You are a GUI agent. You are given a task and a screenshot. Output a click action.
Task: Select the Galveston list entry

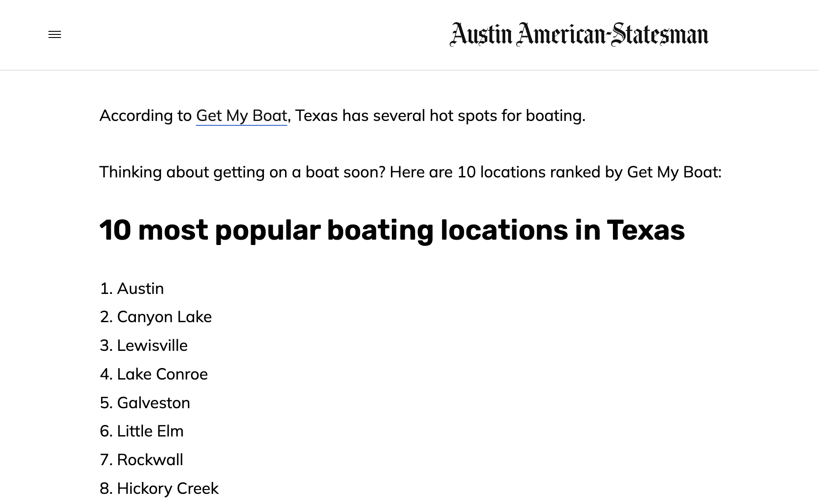click(153, 403)
